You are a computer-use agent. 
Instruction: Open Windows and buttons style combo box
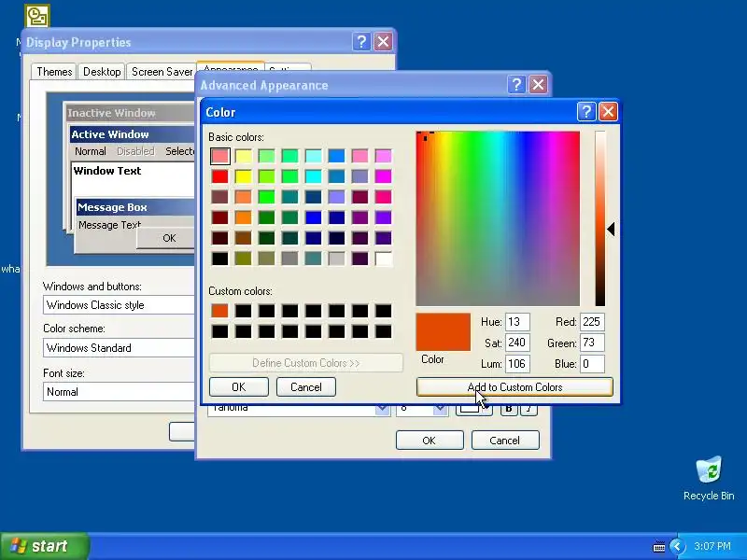click(x=119, y=305)
